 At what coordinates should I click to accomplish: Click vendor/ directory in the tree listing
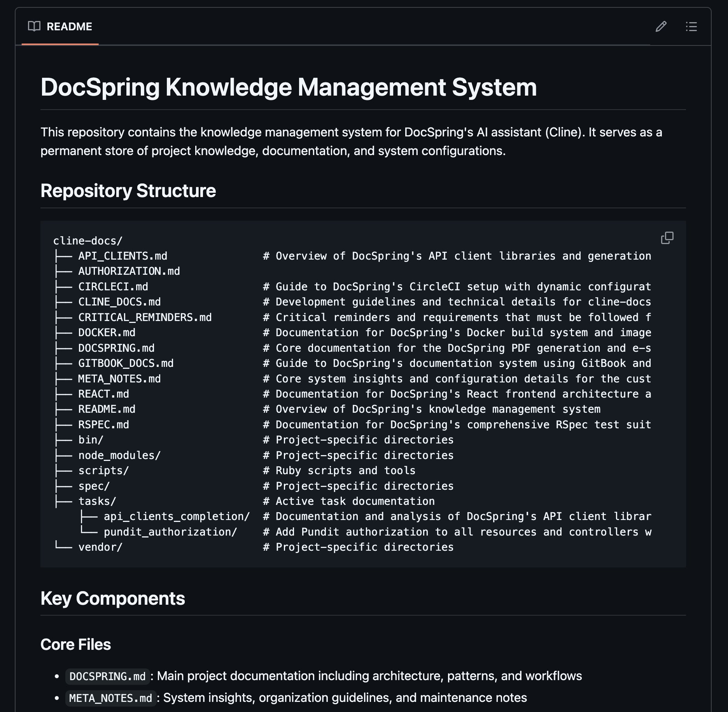pyautogui.click(x=100, y=547)
